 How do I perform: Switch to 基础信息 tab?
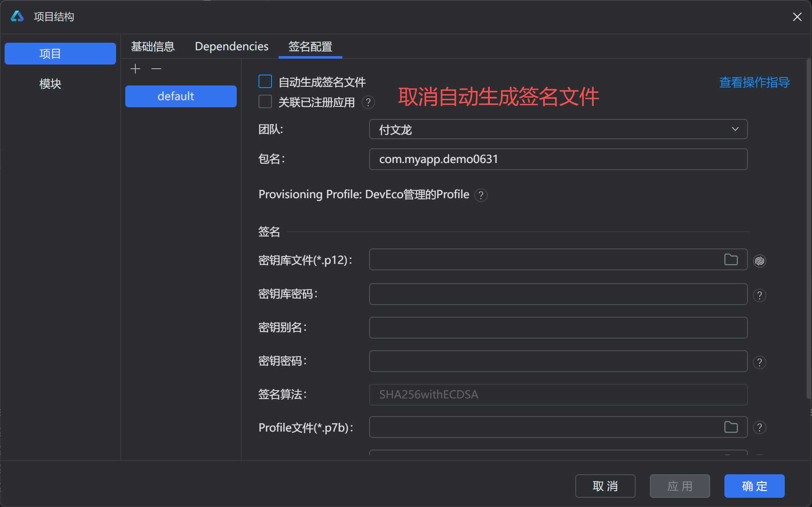pos(153,46)
